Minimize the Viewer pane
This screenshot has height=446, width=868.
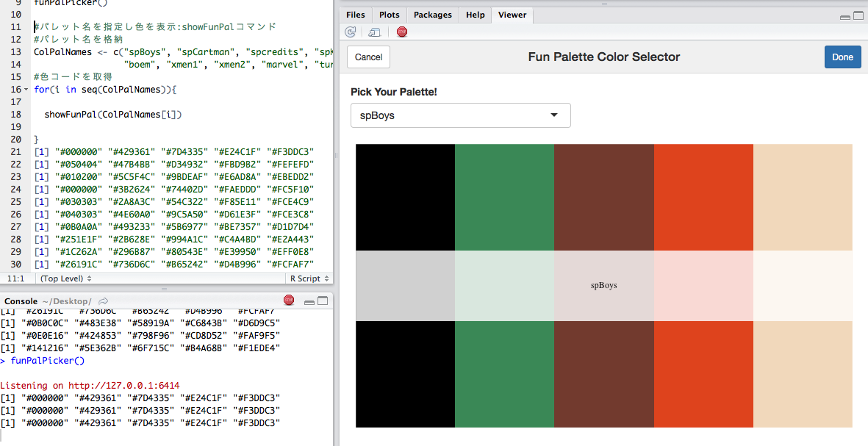click(844, 18)
